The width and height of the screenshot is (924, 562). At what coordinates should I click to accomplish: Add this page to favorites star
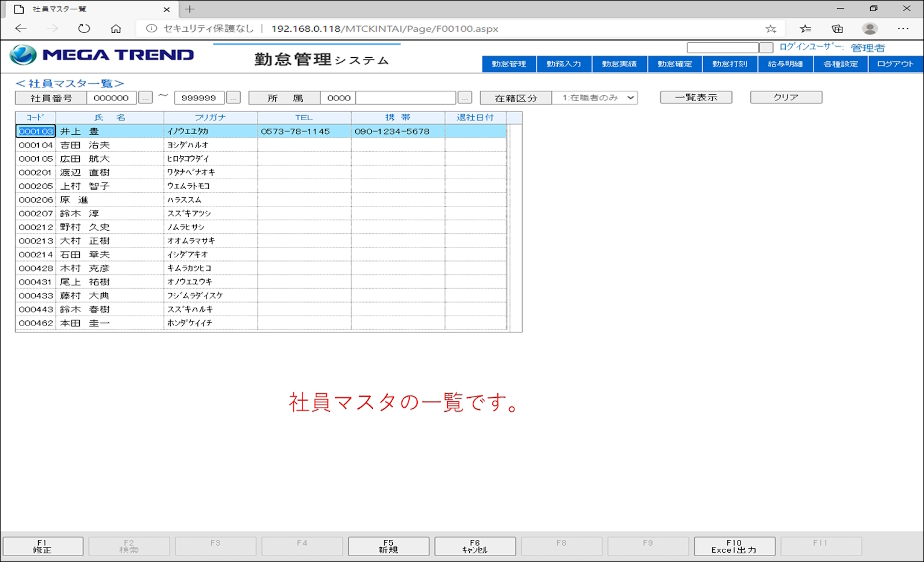point(771,28)
